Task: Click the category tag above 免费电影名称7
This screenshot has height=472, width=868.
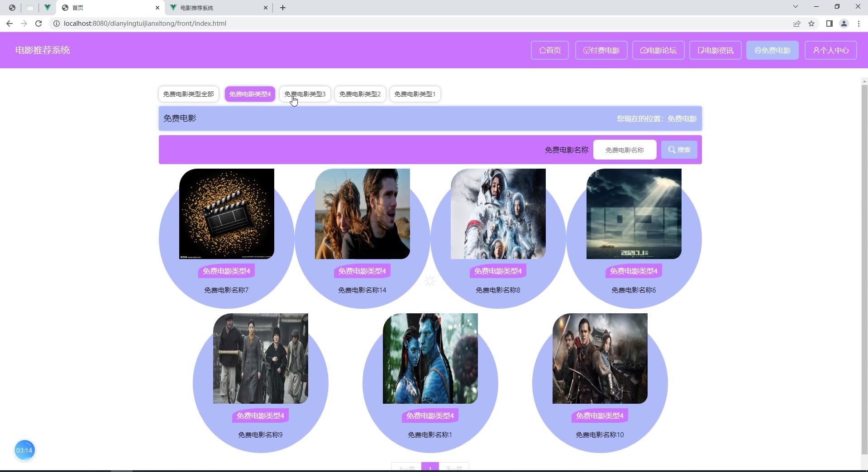Action: 226,271
